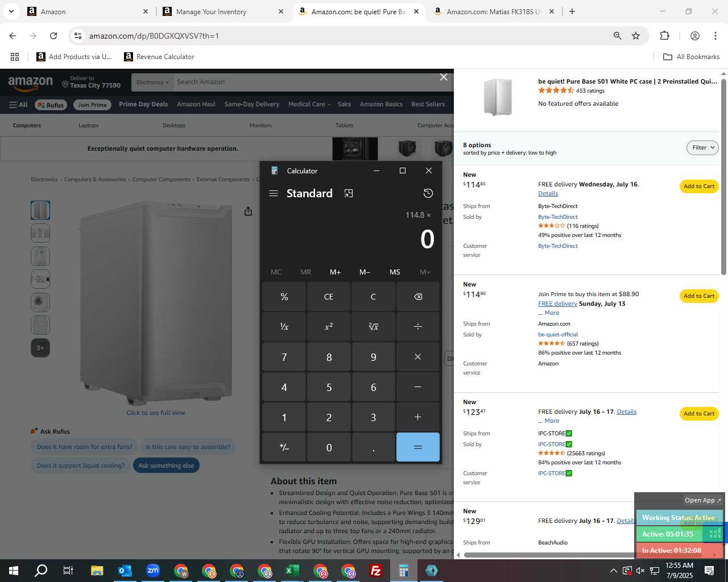The width and height of the screenshot is (728, 582).
Task: Add the $114.85 Byte-TechDirect offer to cart
Action: (x=699, y=186)
